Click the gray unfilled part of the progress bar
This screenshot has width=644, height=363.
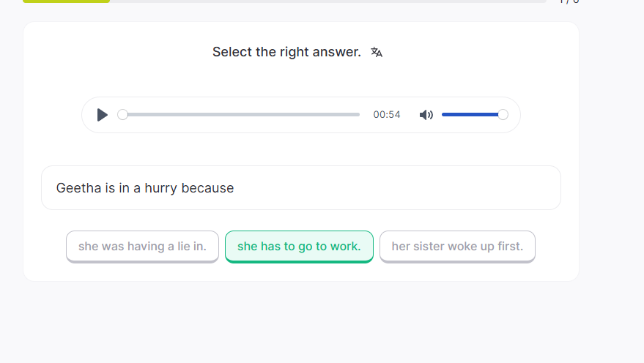(x=330, y=1)
